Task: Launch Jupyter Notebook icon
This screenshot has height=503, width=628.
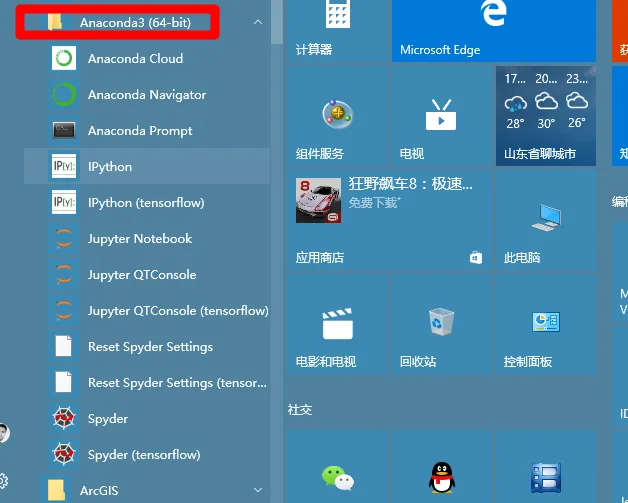Action: [64, 239]
